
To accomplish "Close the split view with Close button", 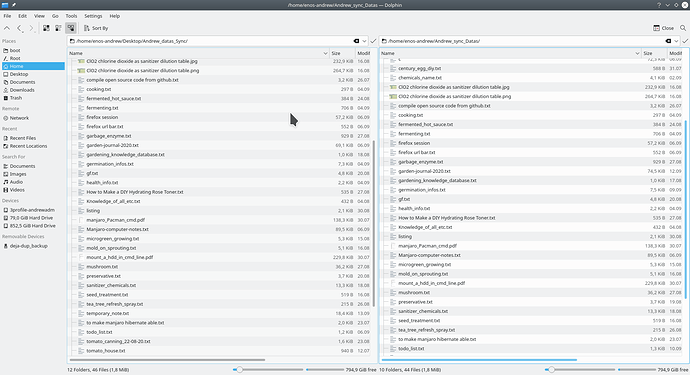I will (664, 28).
